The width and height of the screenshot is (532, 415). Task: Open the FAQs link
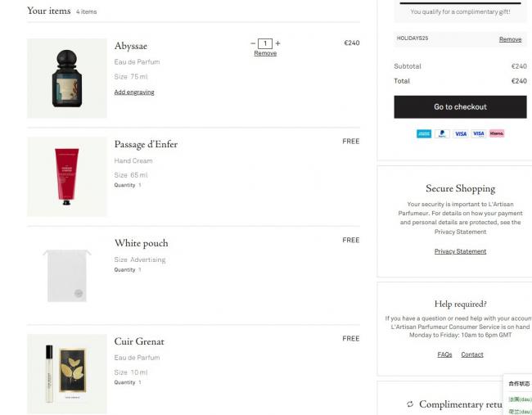[x=444, y=354]
